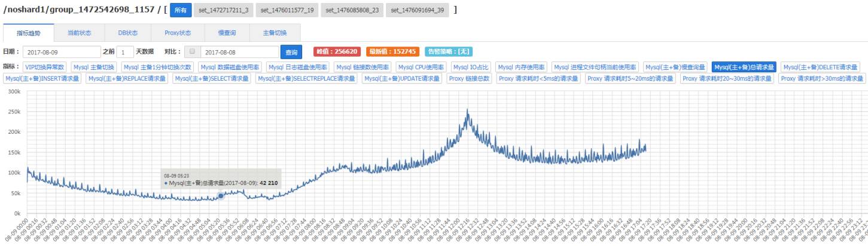Open the Proxy状态 tab
Viewport: 868px width, 246px height.
178,33
